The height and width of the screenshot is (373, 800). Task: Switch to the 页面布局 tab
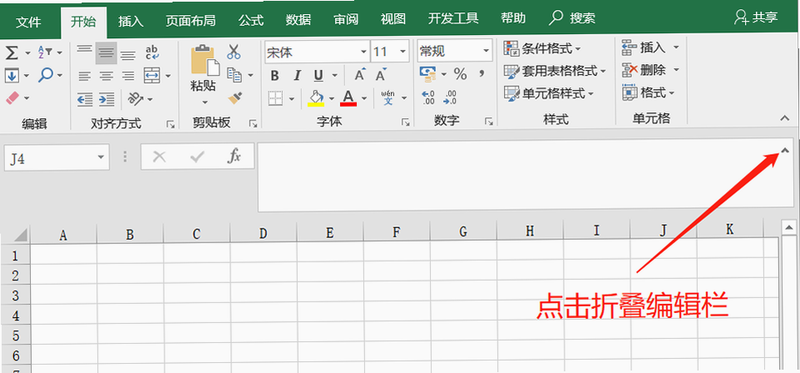pyautogui.click(x=190, y=20)
